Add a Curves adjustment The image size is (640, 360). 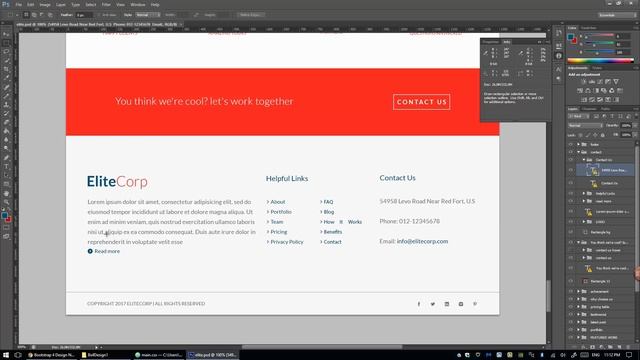[600, 82]
